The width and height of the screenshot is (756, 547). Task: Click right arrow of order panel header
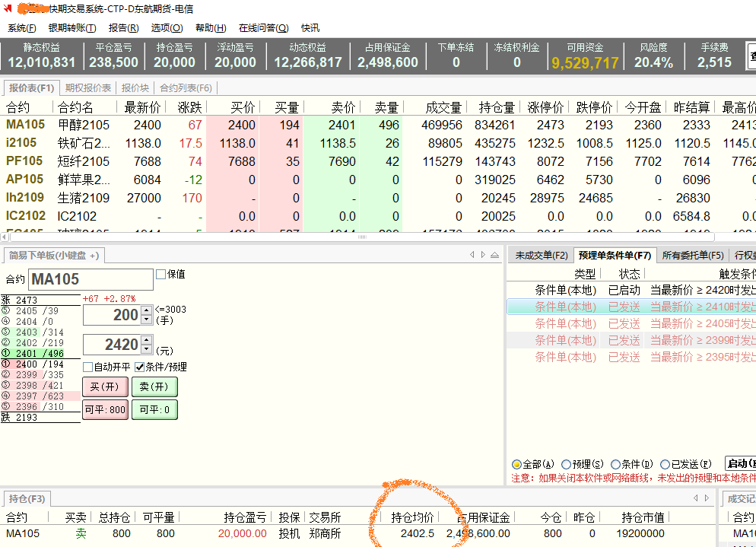(x=483, y=255)
